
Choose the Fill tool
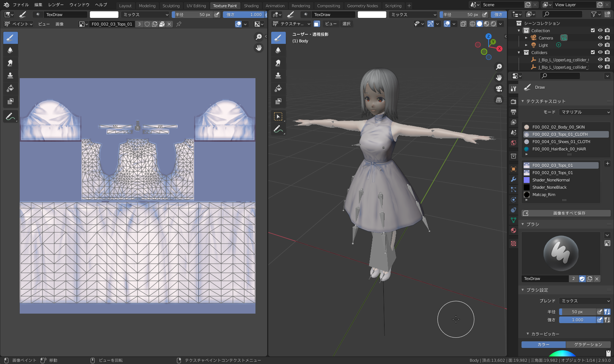(x=10, y=88)
